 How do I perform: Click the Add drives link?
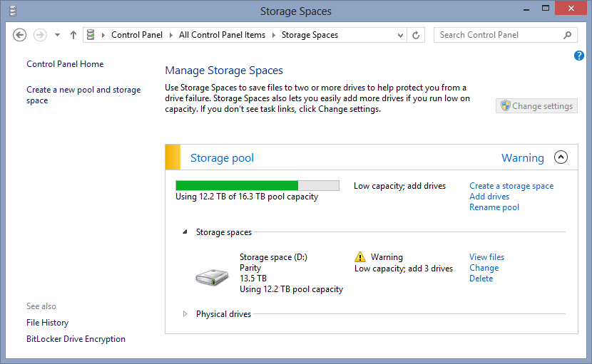coord(489,197)
